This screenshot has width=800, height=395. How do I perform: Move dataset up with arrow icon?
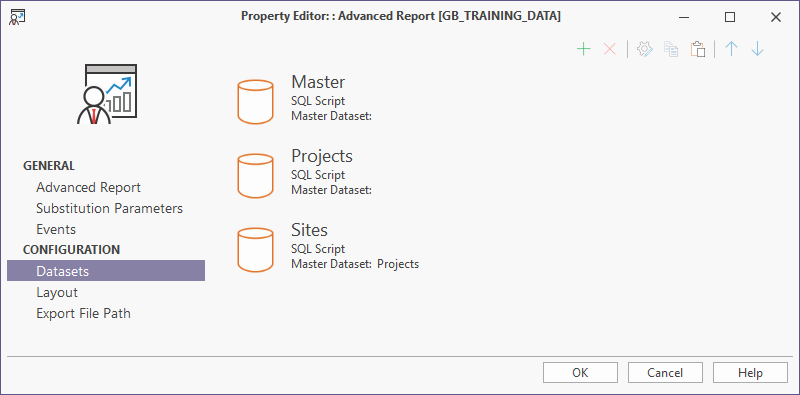(x=732, y=49)
